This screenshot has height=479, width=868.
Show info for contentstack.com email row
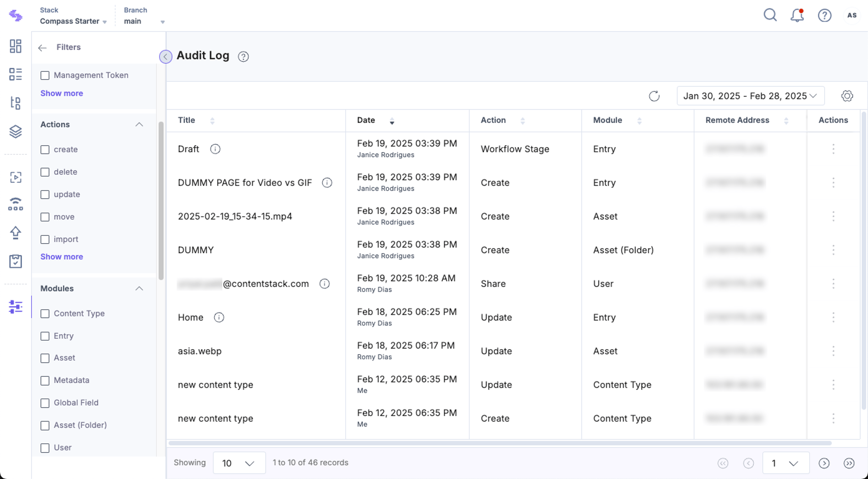(325, 284)
